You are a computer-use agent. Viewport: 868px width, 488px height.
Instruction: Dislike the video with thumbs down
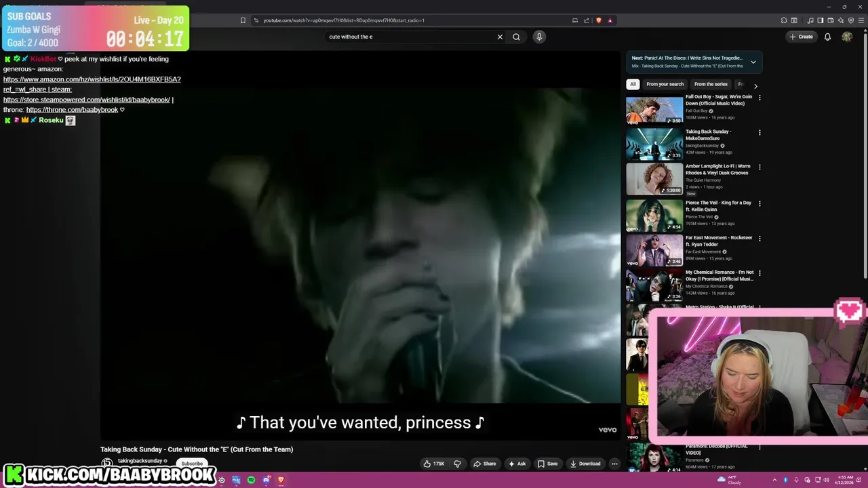pyautogui.click(x=457, y=464)
